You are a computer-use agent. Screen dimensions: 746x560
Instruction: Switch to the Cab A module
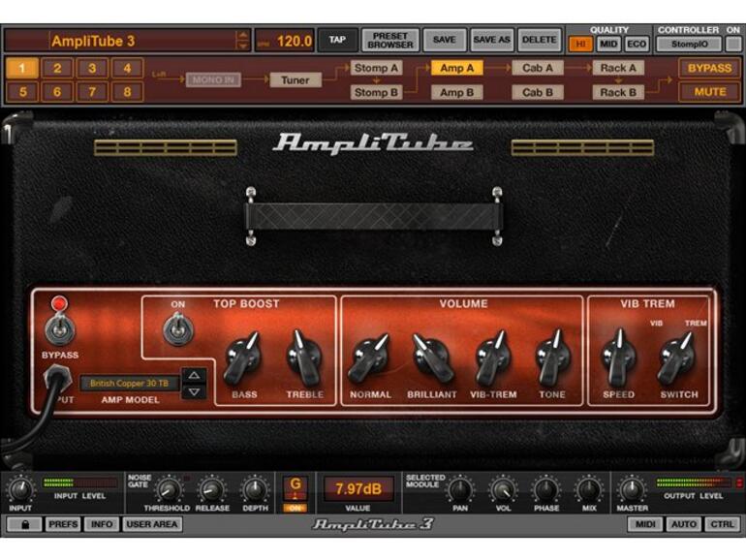tap(538, 68)
